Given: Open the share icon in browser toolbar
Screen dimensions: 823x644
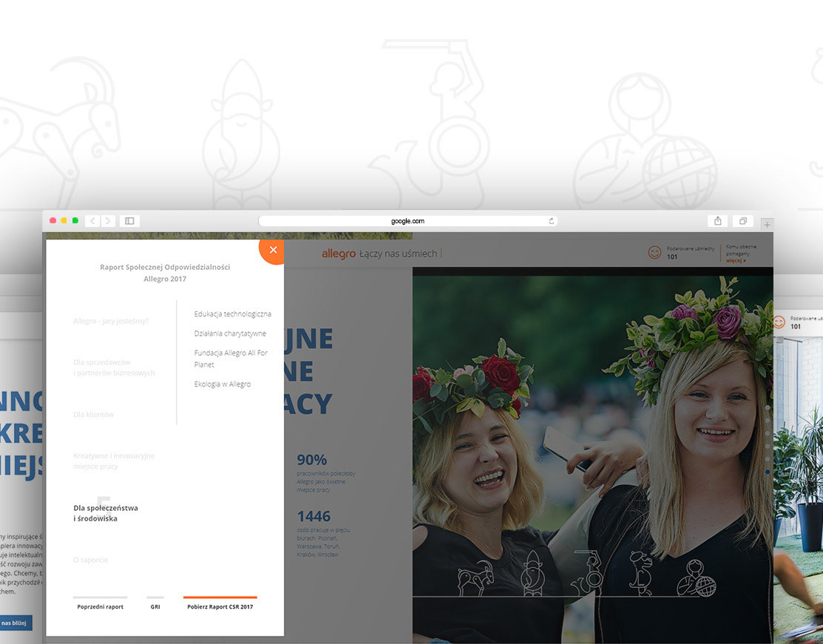Looking at the screenshot, I should 717,221.
